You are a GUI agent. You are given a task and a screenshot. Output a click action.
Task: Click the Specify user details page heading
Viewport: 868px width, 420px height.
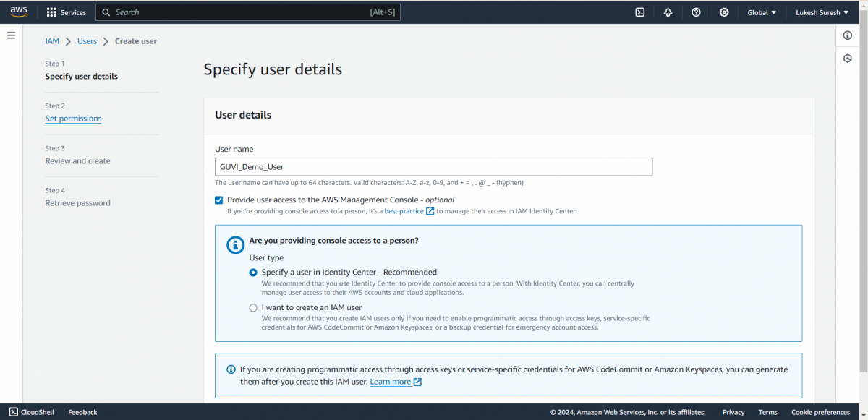[273, 69]
